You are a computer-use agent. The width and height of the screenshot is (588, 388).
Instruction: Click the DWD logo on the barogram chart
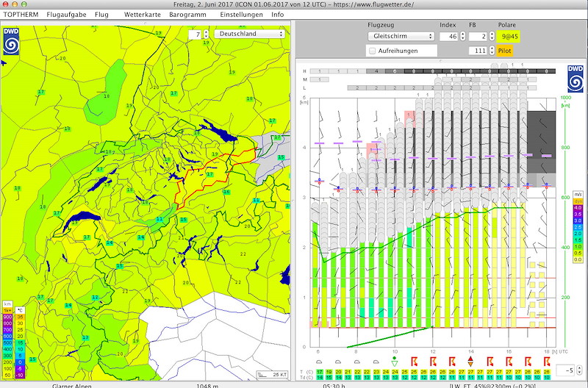(x=574, y=79)
